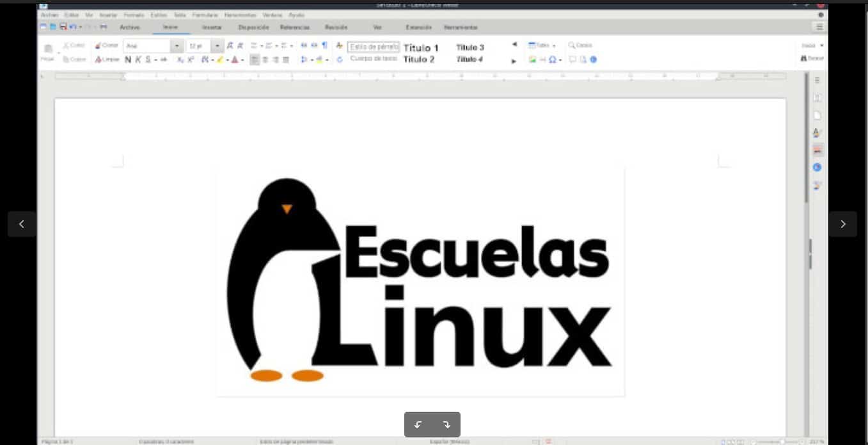Click the increase indent icon
This screenshot has width=868, height=445.
tap(304, 45)
